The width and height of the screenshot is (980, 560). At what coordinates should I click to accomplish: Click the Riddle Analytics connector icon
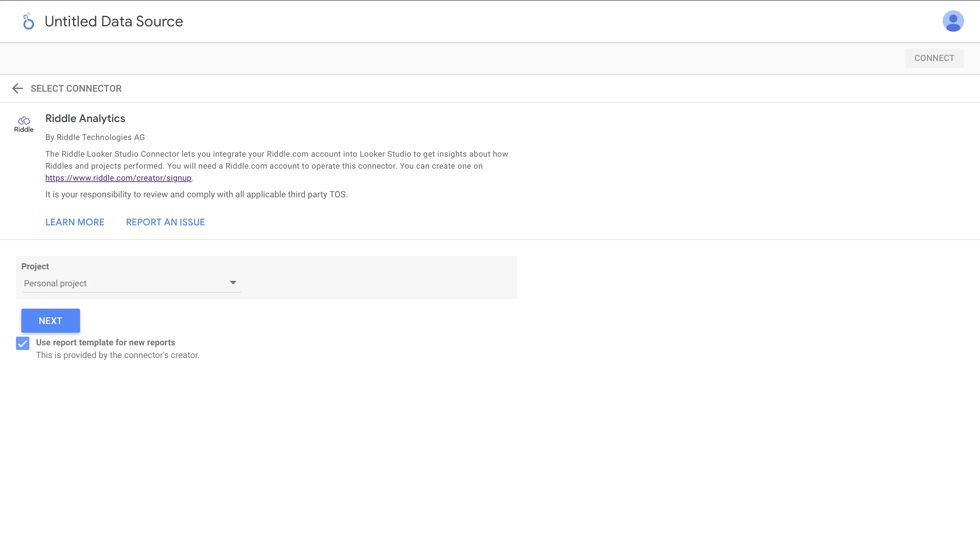click(24, 124)
